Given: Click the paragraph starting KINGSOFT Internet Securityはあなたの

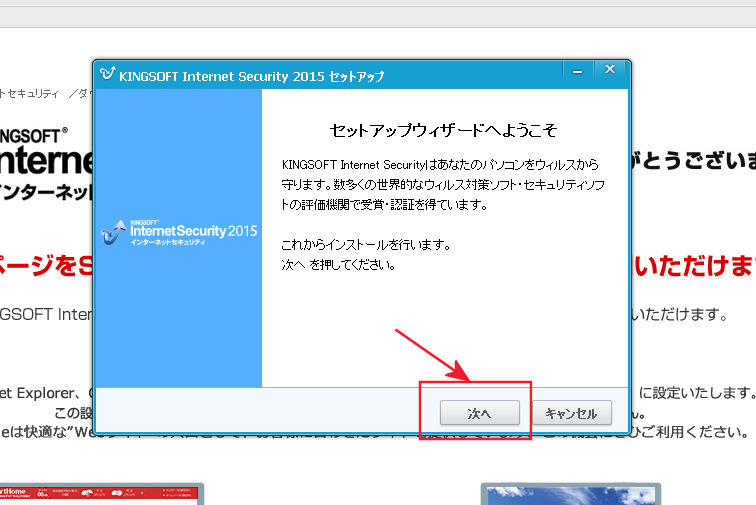Looking at the screenshot, I should point(443,185).
